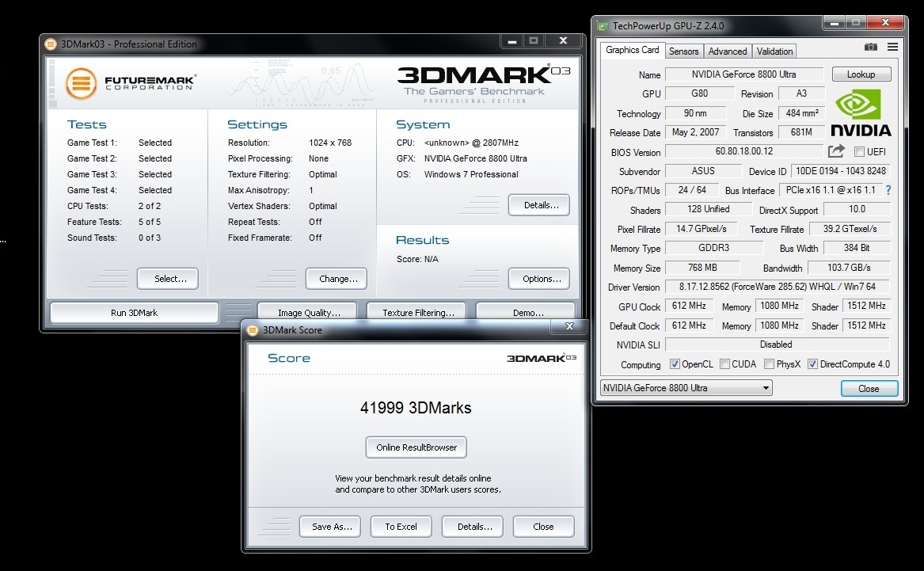Click the GPU-Z camera screenshot icon
The image size is (924, 571).
(x=871, y=48)
